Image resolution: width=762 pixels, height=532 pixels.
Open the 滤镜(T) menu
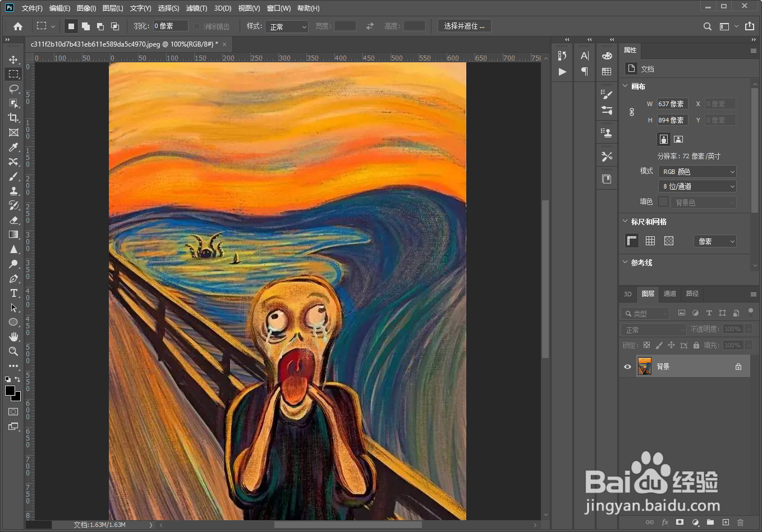tap(196, 8)
